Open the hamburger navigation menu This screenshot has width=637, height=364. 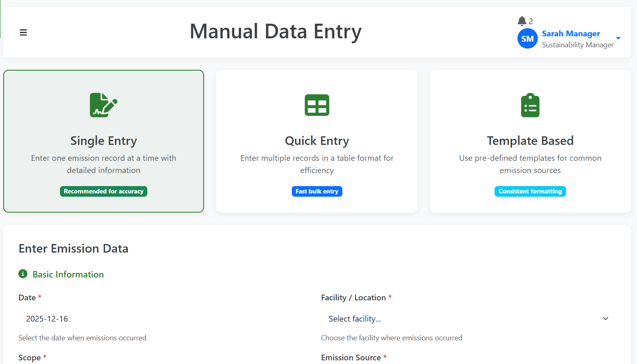(23, 32)
